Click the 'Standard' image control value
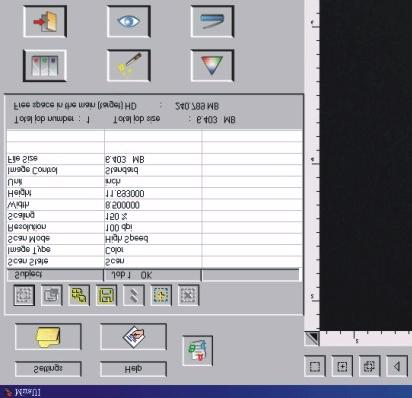Screen dimensions: 412x398 click(x=122, y=170)
